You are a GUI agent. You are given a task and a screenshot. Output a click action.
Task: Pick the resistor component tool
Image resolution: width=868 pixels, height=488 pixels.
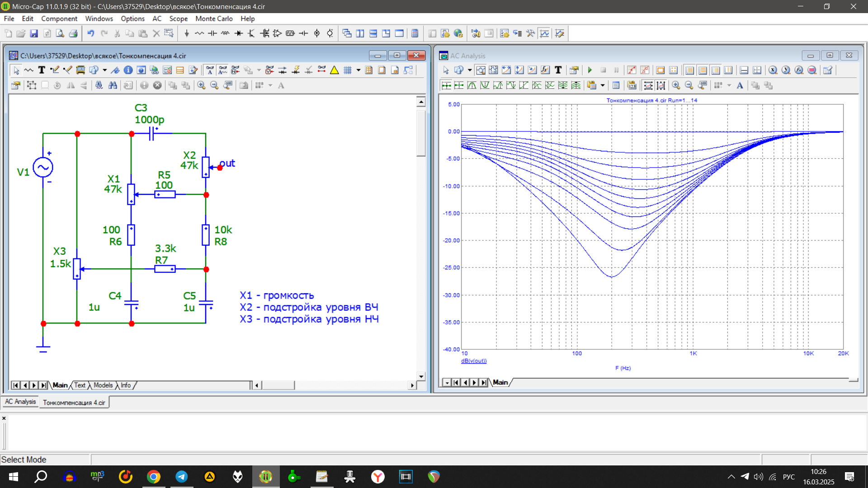point(199,33)
